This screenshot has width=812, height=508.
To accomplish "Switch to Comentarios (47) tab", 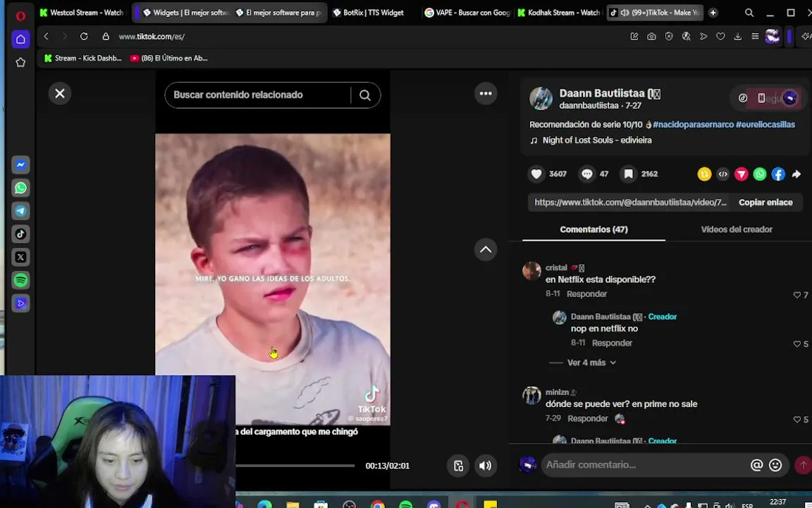I will (x=593, y=229).
